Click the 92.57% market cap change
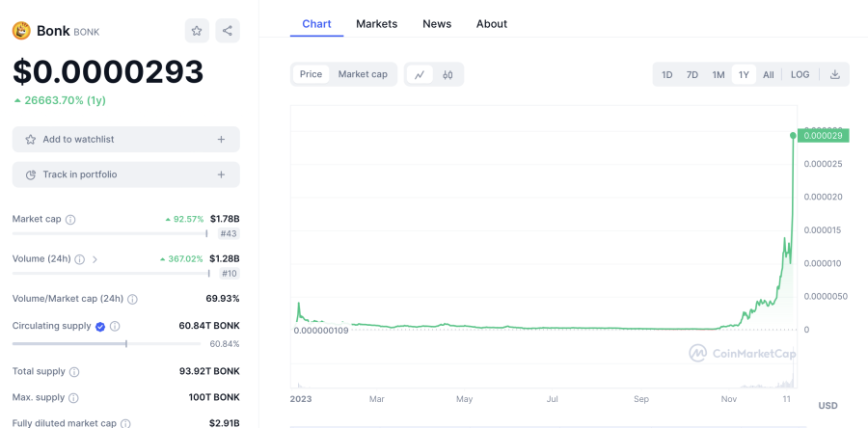 184,219
